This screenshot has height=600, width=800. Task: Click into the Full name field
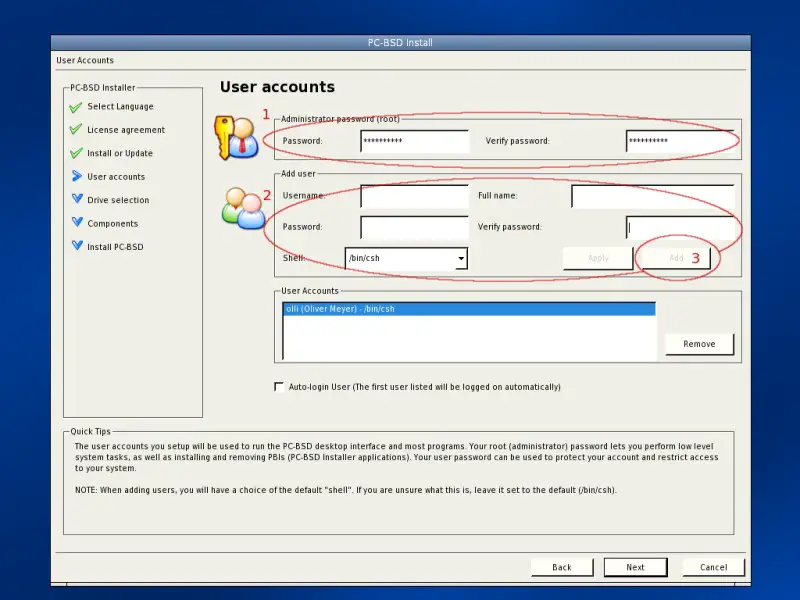point(653,196)
